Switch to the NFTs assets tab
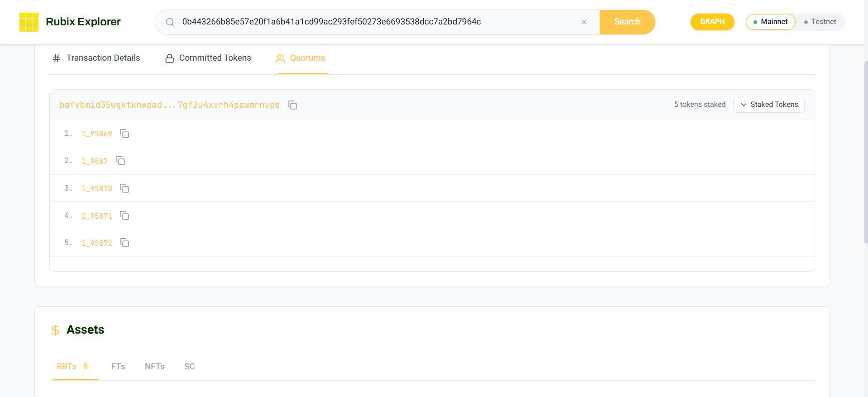 coord(155,367)
